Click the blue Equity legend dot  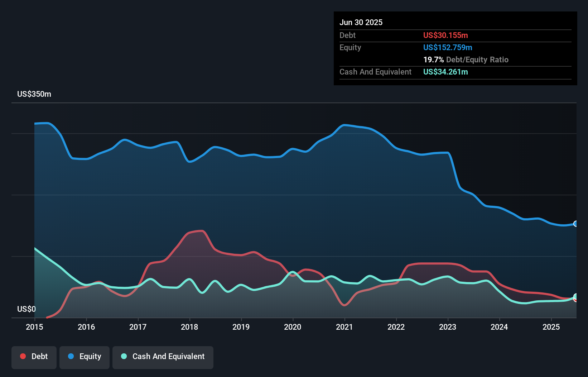coord(71,356)
